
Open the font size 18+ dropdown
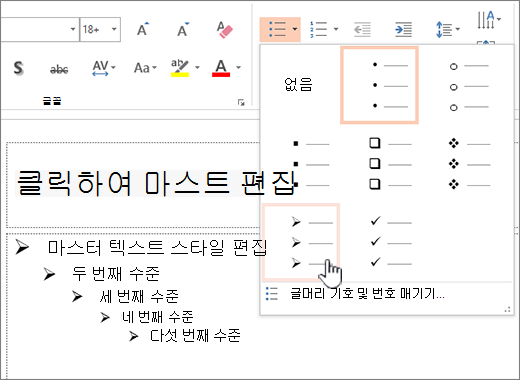click(114, 29)
